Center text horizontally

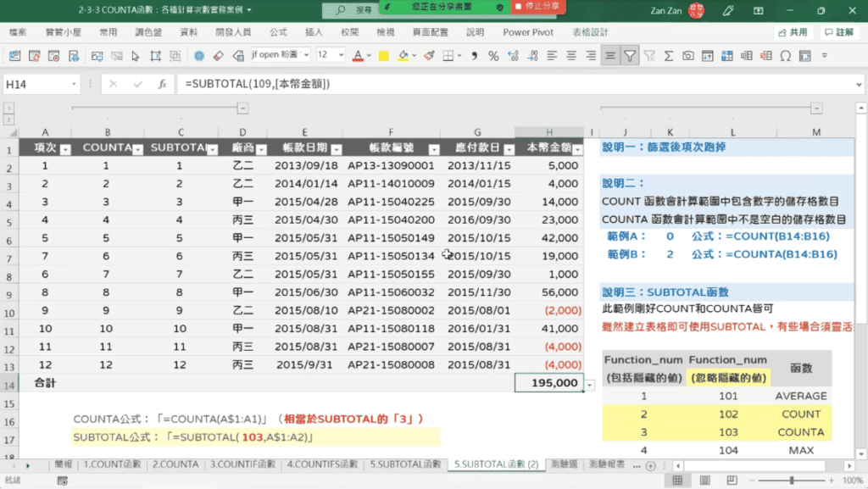pyautogui.click(x=571, y=56)
